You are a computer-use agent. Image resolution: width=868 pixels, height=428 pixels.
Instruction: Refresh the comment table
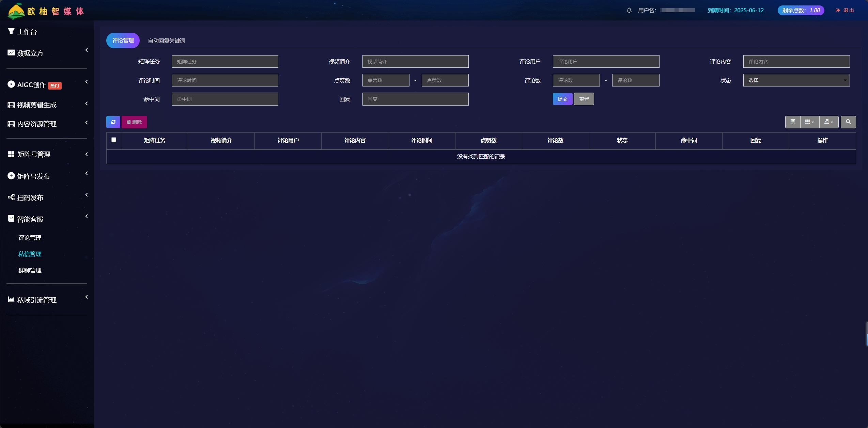(x=113, y=122)
